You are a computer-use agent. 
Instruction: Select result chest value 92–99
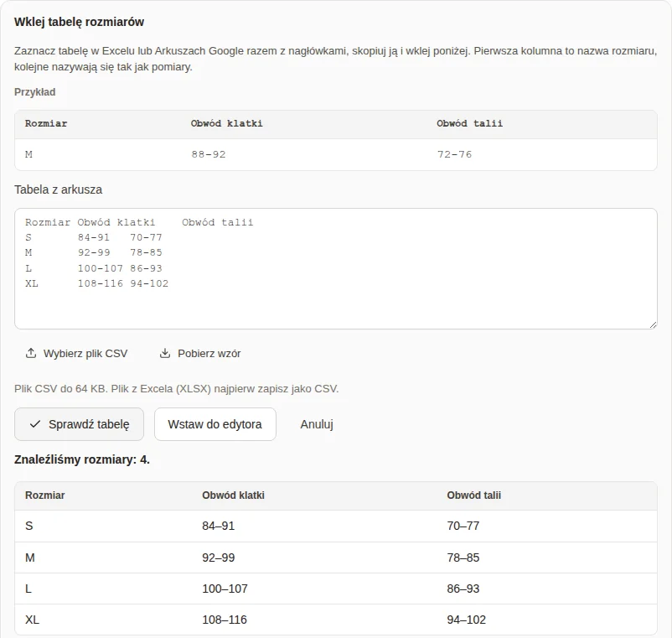219,558
